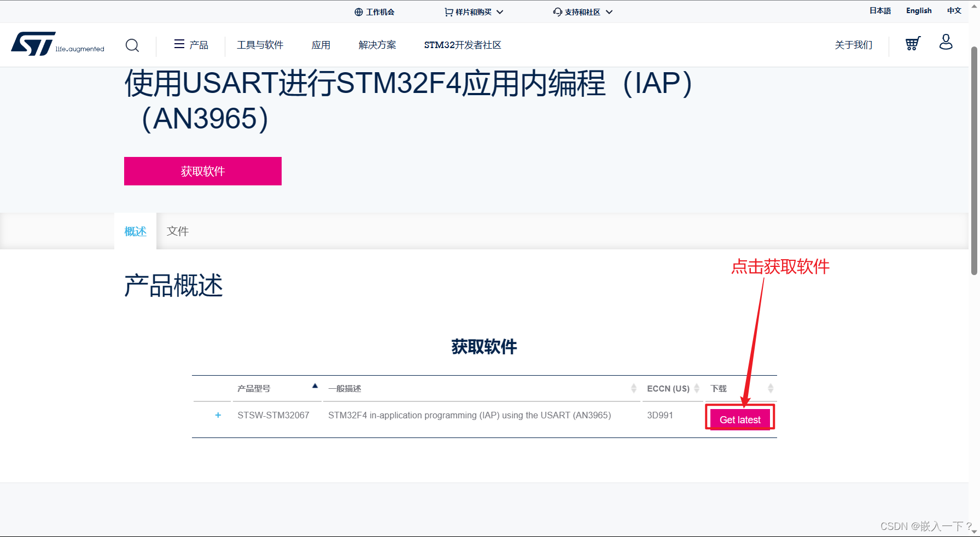Click the STM32F4 in-application programming description
980x537 pixels.
click(470, 415)
